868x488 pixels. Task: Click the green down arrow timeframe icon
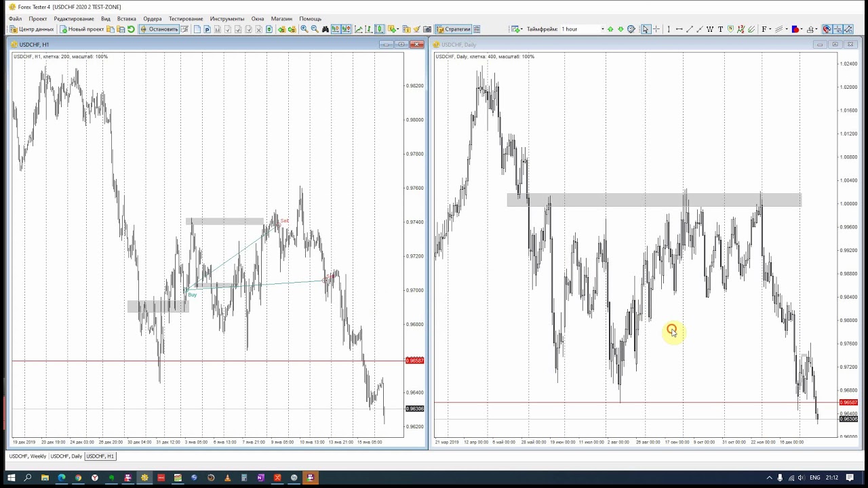620,29
